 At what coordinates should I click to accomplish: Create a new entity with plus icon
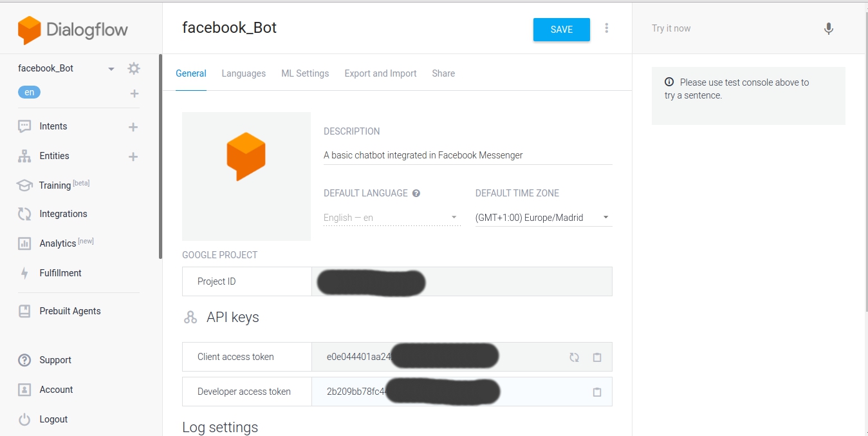(133, 156)
